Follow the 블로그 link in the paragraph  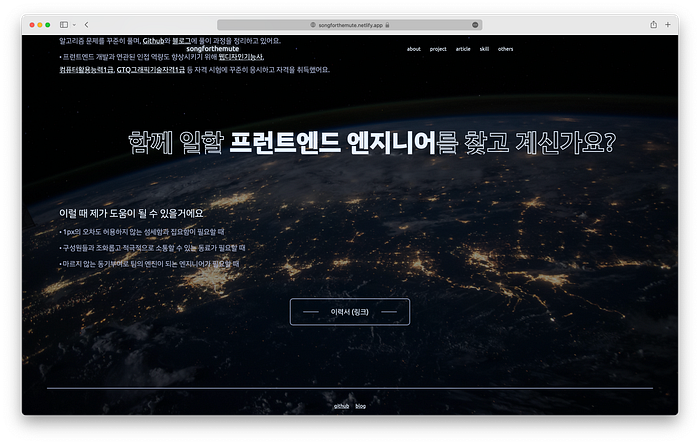182,41
